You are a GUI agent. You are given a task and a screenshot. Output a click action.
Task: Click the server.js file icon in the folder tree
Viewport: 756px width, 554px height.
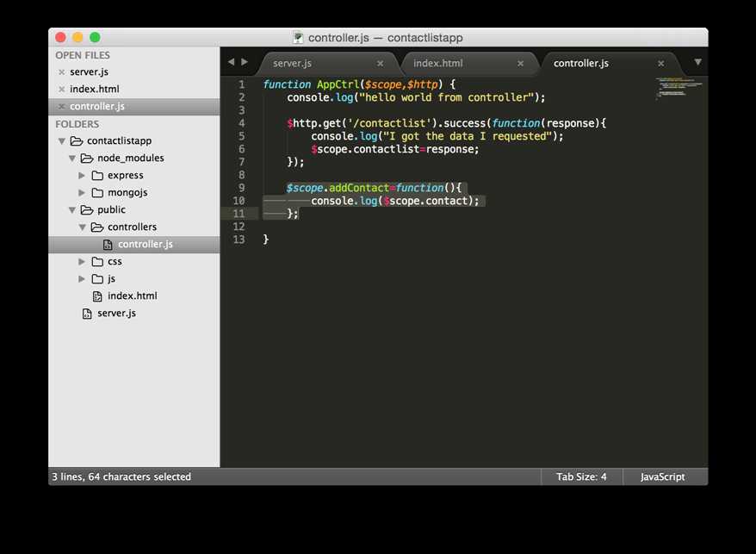click(x=87, y=314)
